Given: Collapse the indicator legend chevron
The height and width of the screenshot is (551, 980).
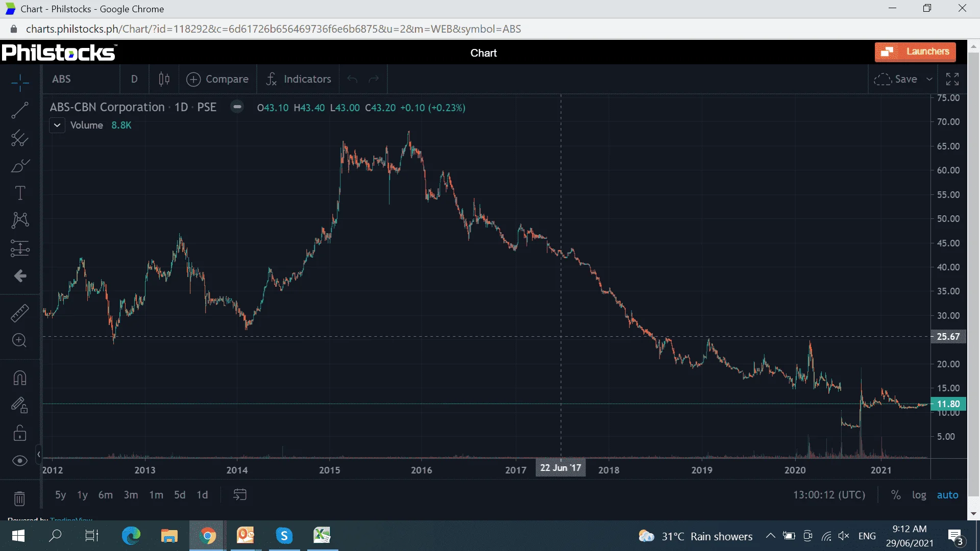Looking at the screenshot, I should click(57, 125).
